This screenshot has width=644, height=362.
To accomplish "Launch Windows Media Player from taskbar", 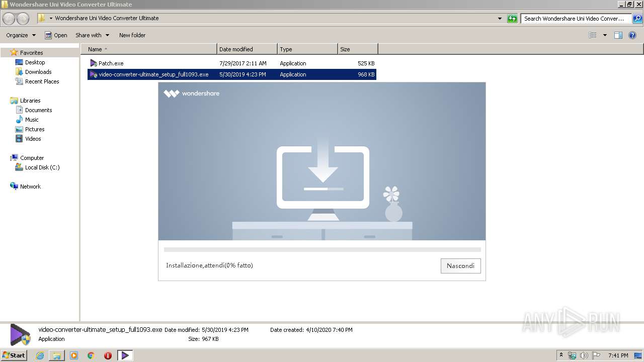I will pyautogui.click(x=74, y=355).
